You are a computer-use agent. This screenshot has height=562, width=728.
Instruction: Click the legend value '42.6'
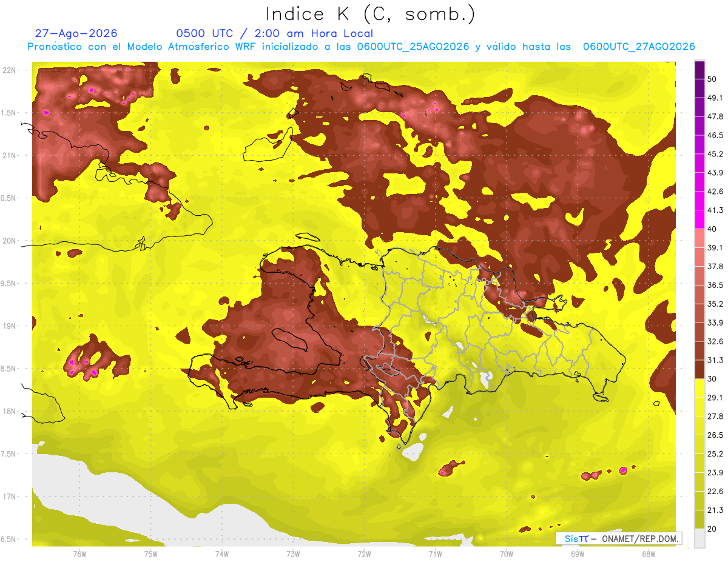[715, 192]
